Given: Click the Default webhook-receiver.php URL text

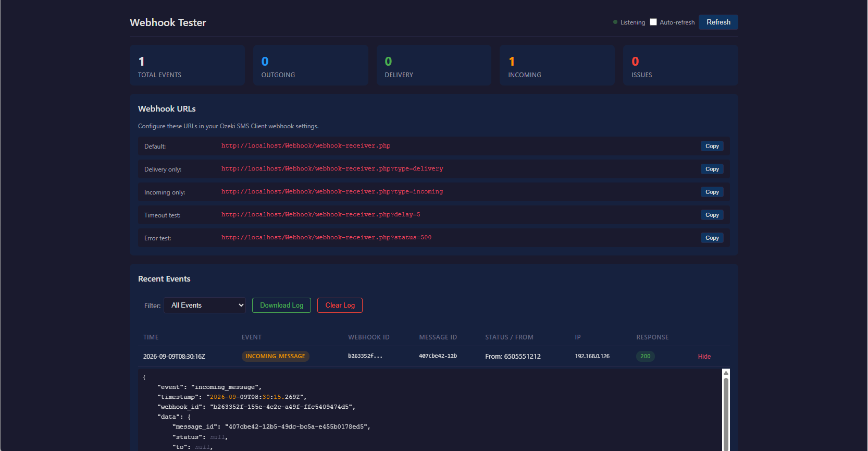Looking at the screenshot, I should click(306, 145).
